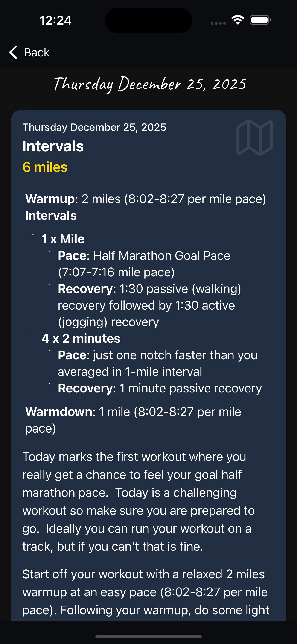This screenshot has width=297, height=644.
Task: Tap the home indicator bar at bottom
Action: (148, 636)
